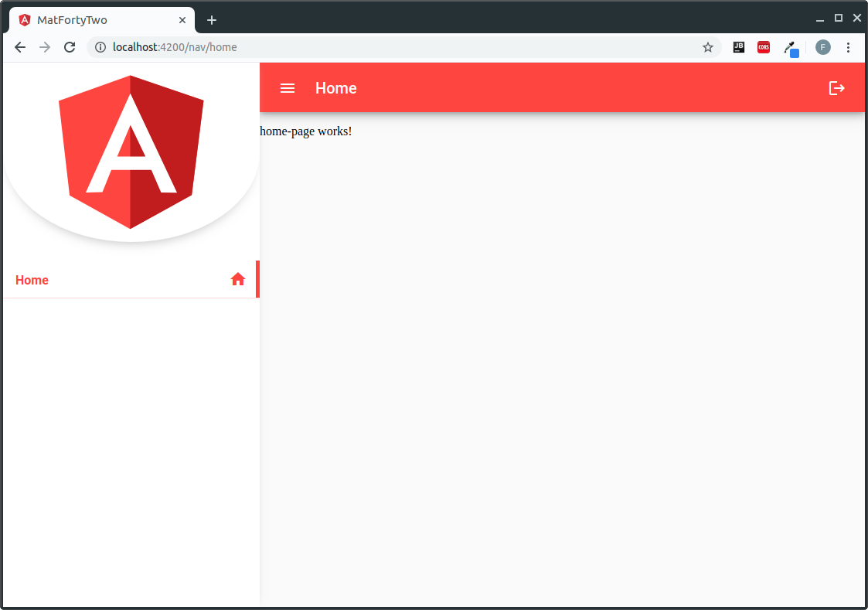Click the red active-route indicator bar
Screen dimensions: 868x610
pyautogui.click(x=257, y=279)
